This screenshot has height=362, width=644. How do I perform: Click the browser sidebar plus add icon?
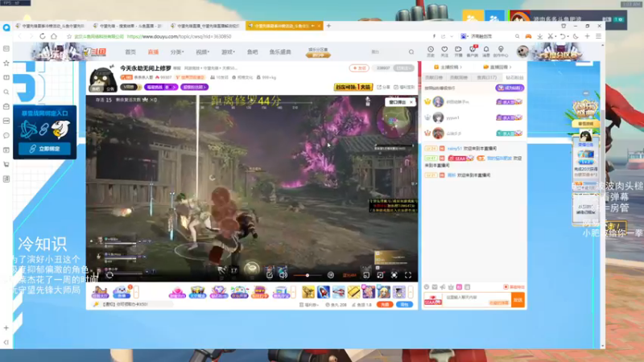6,328
